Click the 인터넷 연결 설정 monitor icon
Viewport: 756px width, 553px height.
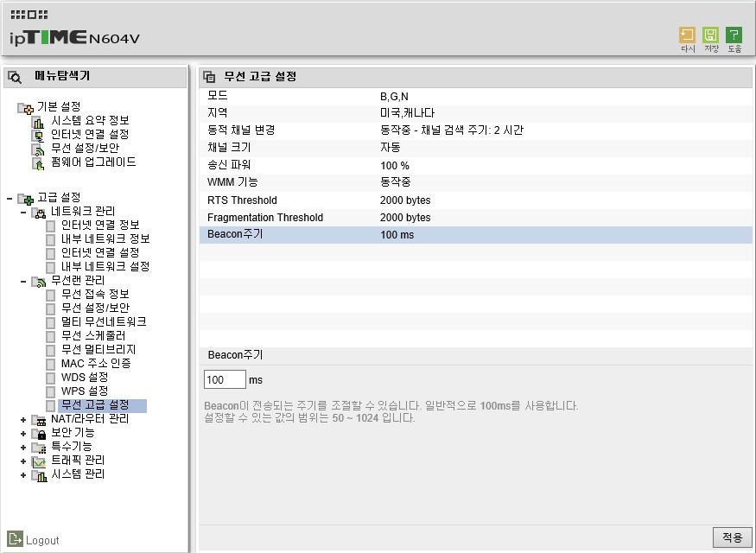point(38,136)
